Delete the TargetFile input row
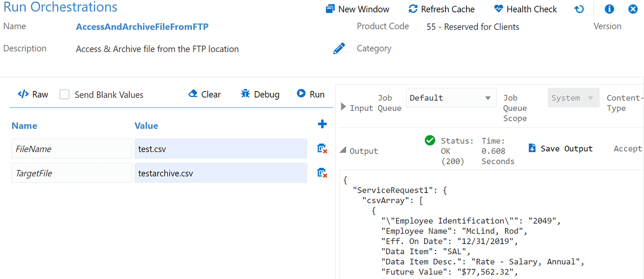Screen dimensions: 644x279 click(322, 173)
